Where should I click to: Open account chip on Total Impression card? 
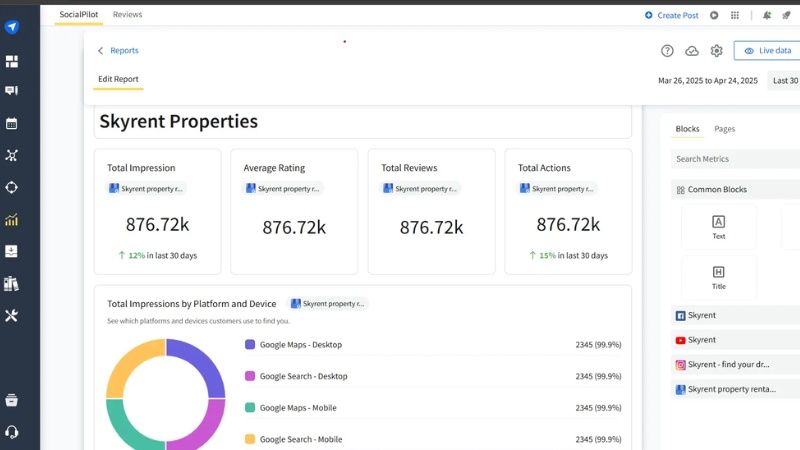tap(146, 188)
